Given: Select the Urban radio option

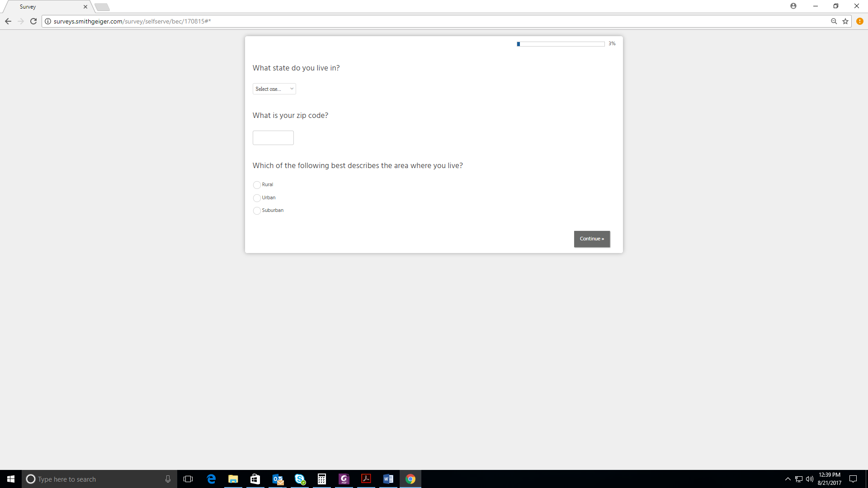Looking at the screenshot, I should 257,198.
